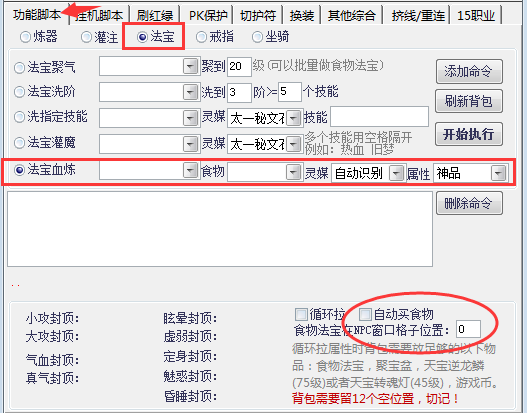Select the 灌注 radio option

99,37
